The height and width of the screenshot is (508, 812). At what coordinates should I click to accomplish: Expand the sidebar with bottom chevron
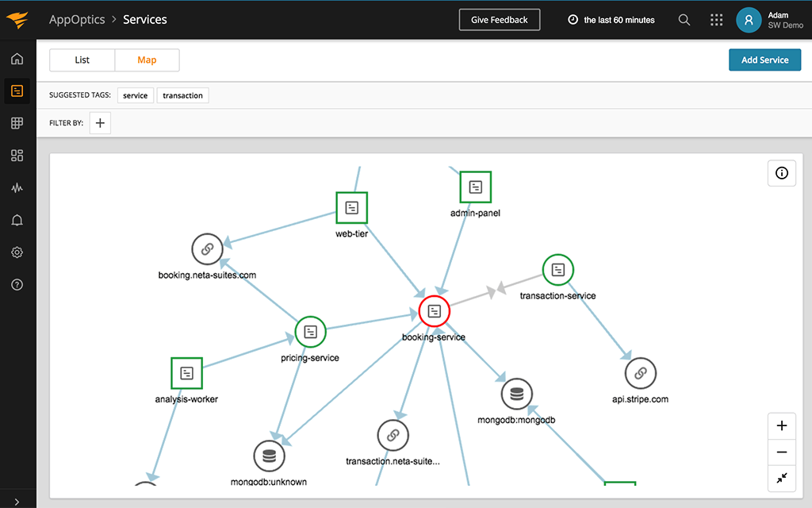point(17,502)
